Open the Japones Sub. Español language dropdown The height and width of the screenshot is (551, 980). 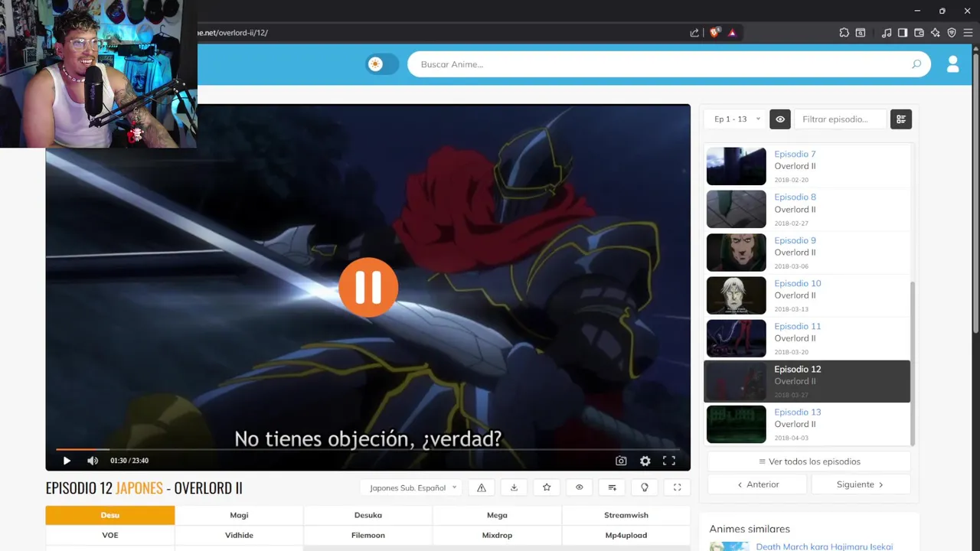pos(411,487)
